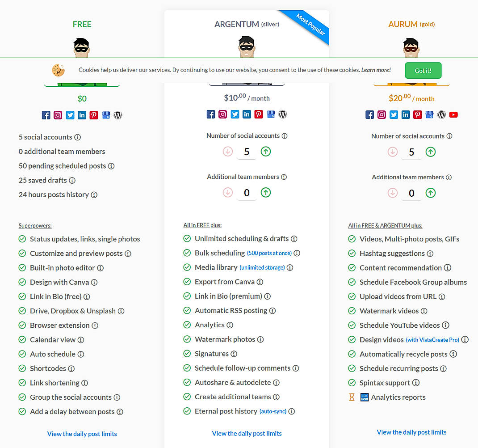Screen dimensions: 478x448
Task: Increase Argentum number of social accounts
Action: click(x=266, y=152)
